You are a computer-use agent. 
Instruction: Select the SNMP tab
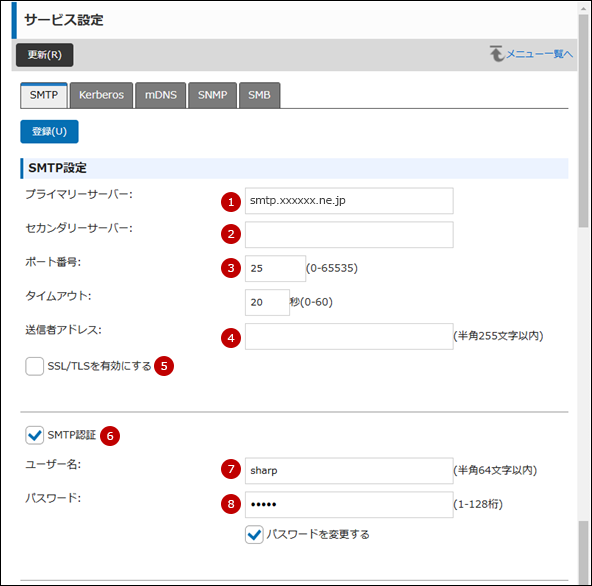[x=213, y=95]
